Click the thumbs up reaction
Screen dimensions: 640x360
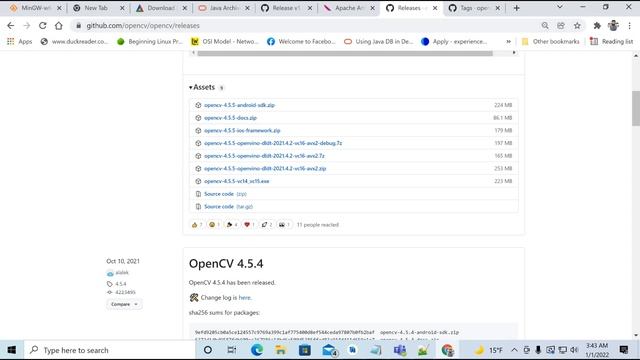197,225
